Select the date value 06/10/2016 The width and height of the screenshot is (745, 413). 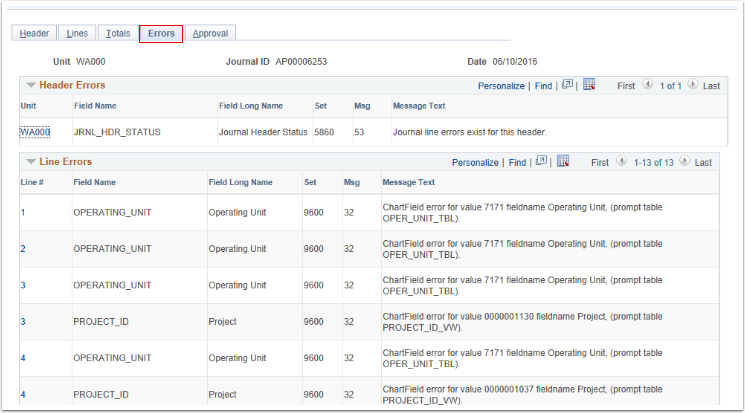click(x=515, y=62)
